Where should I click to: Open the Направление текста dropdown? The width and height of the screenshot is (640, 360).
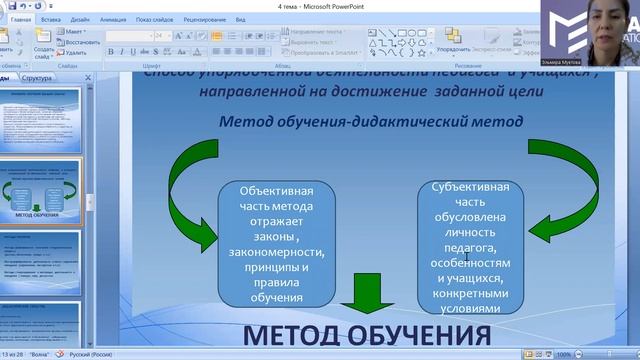(313, 31)
